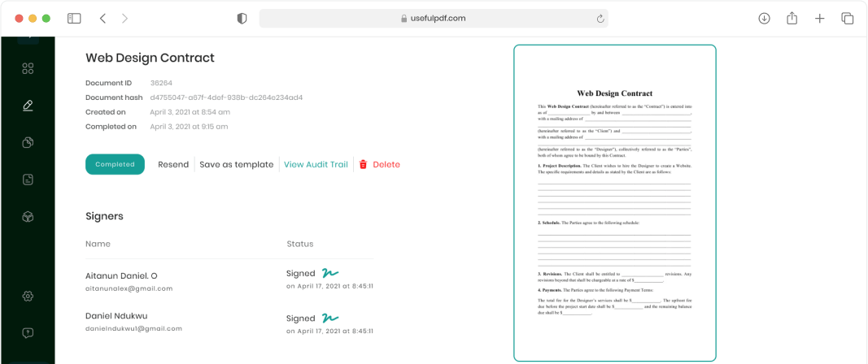Click the usefulpdf.com address bar
Image resolution: width=868 pixels, height=364 pixels.
coord(434,18)
